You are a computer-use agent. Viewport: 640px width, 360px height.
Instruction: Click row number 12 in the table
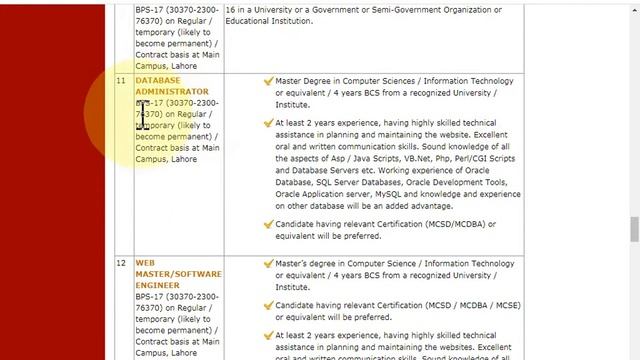point(121,263)
